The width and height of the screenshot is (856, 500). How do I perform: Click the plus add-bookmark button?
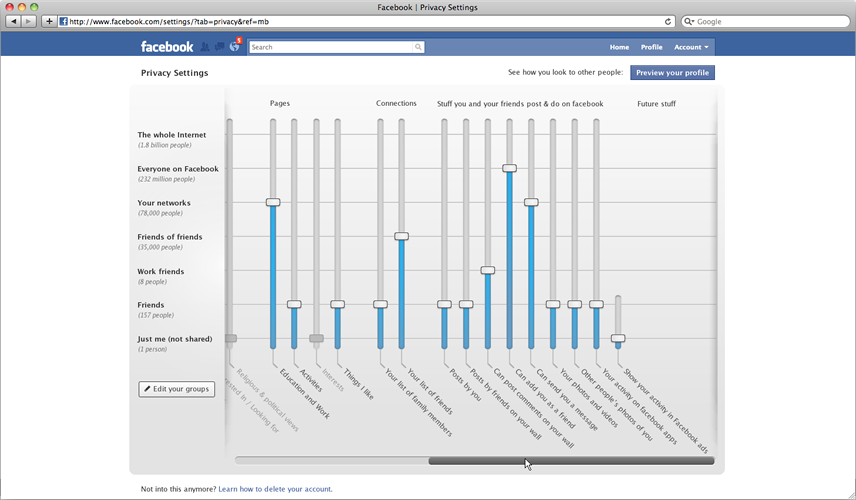pos(49,21)
